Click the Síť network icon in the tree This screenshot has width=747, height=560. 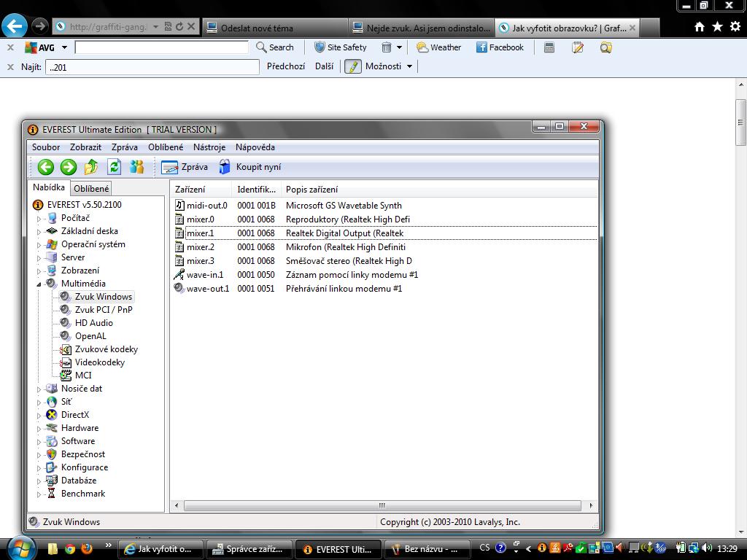[x=52, y=402]
